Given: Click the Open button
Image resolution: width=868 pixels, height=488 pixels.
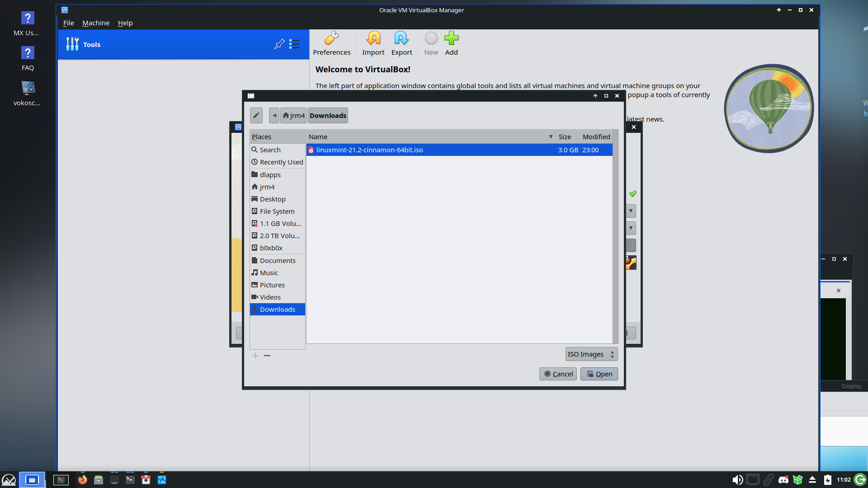Looking at the screenshot, I should pos(599,374).
